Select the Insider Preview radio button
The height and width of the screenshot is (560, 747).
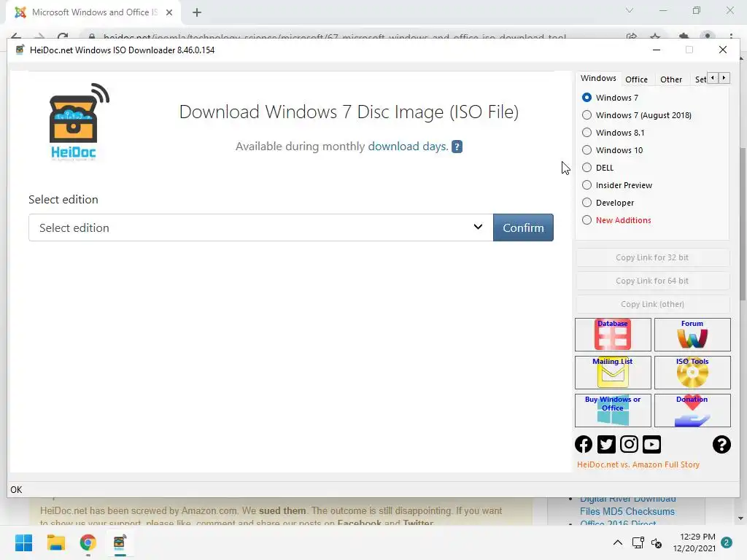tap(587, 185)
